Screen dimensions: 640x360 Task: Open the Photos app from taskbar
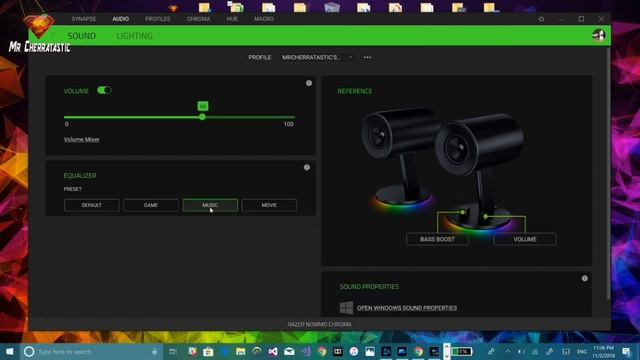(370, 351)
